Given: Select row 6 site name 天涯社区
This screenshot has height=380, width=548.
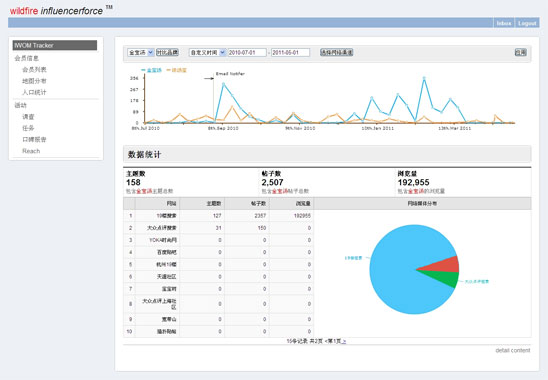Looking at the screenshot, I should [167, 277].
